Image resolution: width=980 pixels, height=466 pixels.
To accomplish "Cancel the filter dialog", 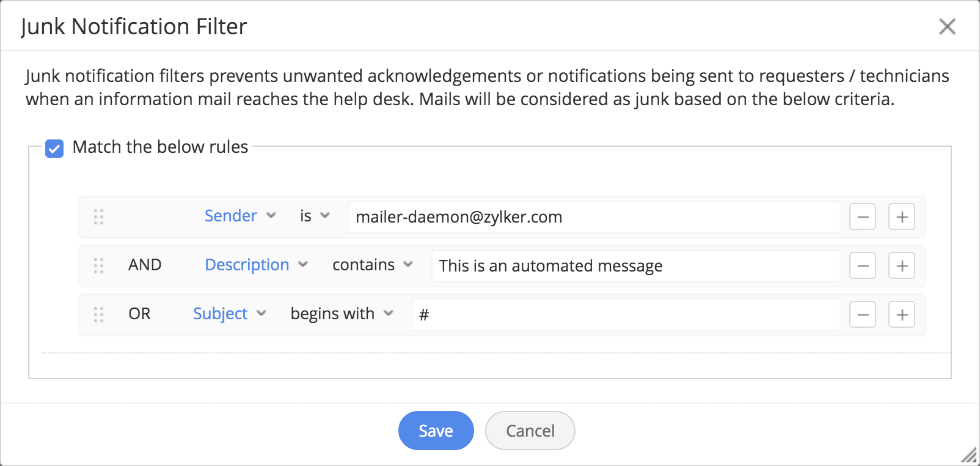I will [x=530, y=431].
